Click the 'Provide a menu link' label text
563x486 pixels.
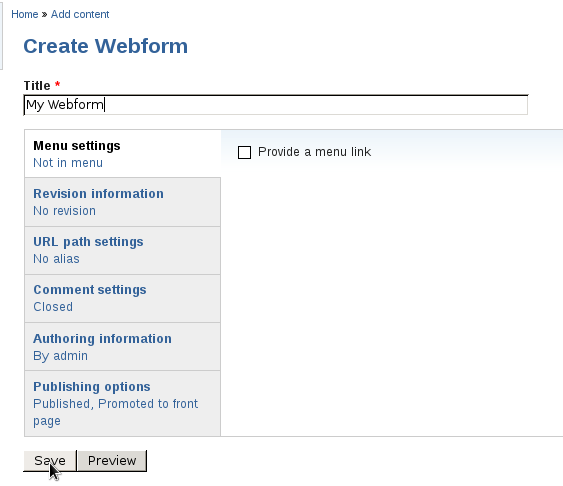(314, 152)
